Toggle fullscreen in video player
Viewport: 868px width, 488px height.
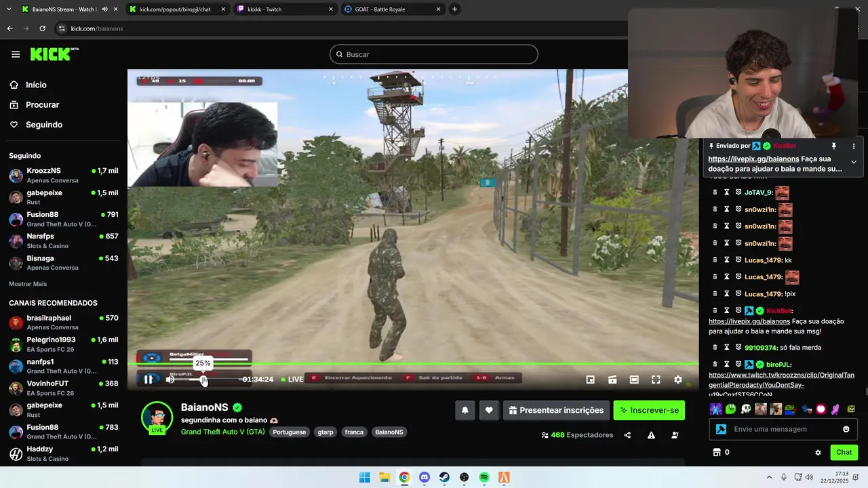click(656, 380)
